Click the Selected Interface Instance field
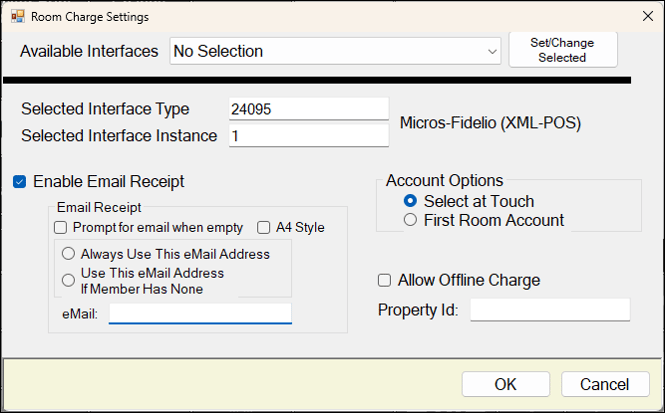Screen dimensions: 665x413 309,136
